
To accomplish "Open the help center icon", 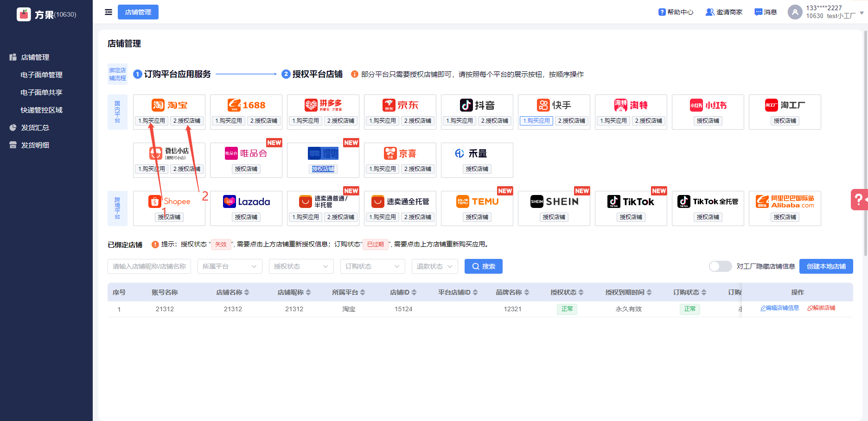I will click(662, 12).
